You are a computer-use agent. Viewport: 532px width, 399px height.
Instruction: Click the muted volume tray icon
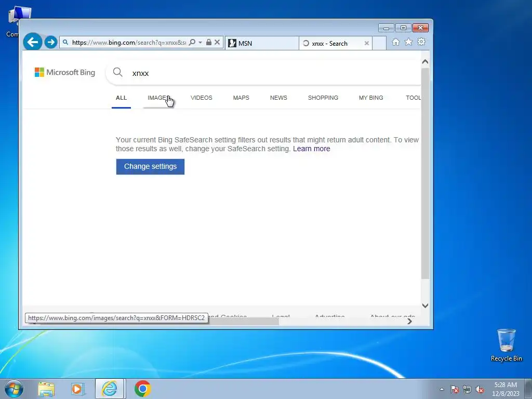point(480,390)
